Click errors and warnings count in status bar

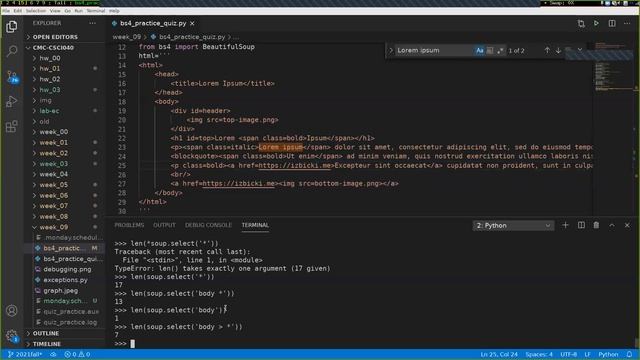[77, 354]
